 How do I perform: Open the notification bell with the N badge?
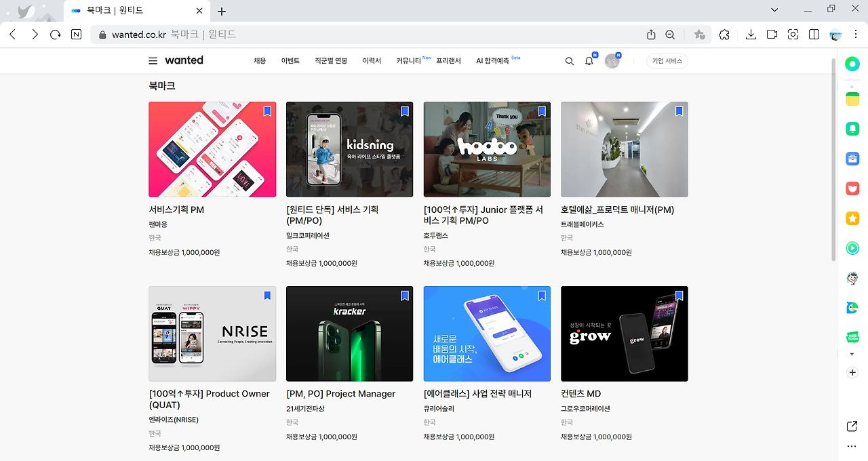(x=589, y=60)
